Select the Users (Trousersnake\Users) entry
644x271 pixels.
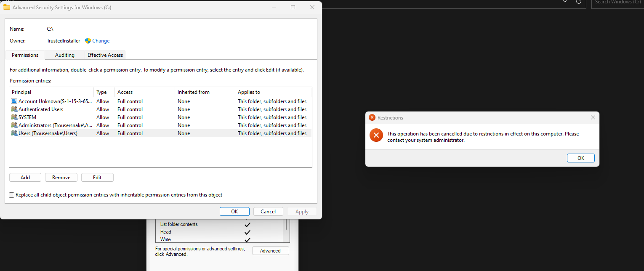coord(160,133)
